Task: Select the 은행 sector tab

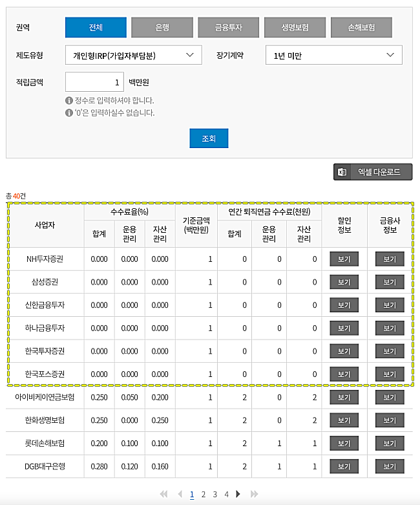Action: 162,28
